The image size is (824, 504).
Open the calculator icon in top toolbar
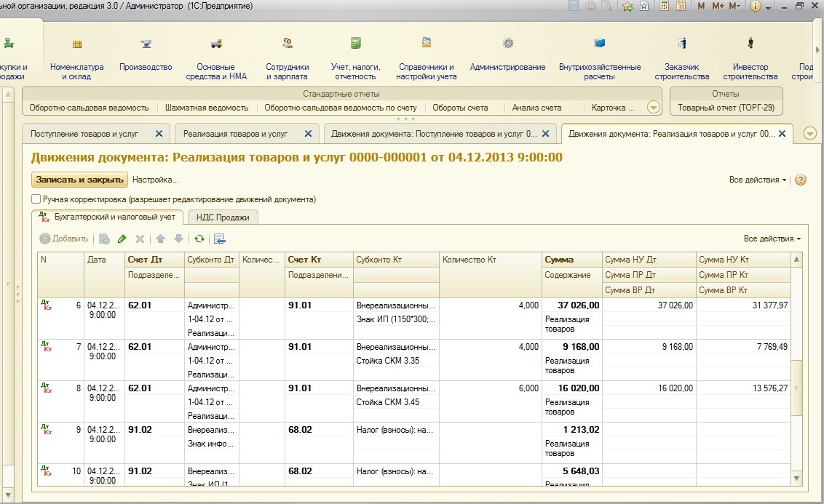coord(664,6)
